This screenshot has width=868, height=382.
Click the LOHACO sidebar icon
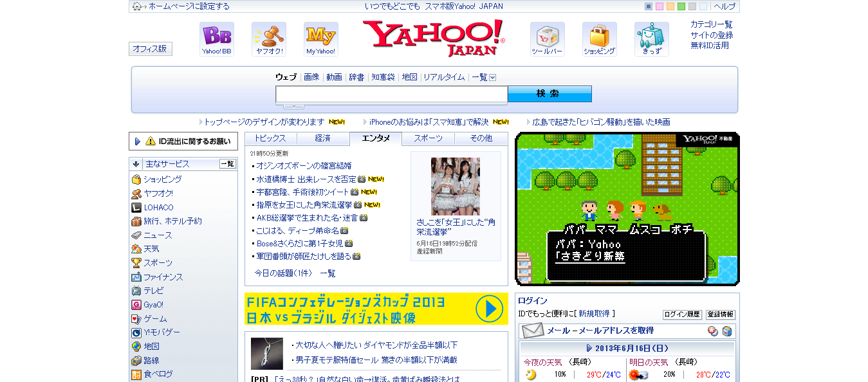[136, 208]
